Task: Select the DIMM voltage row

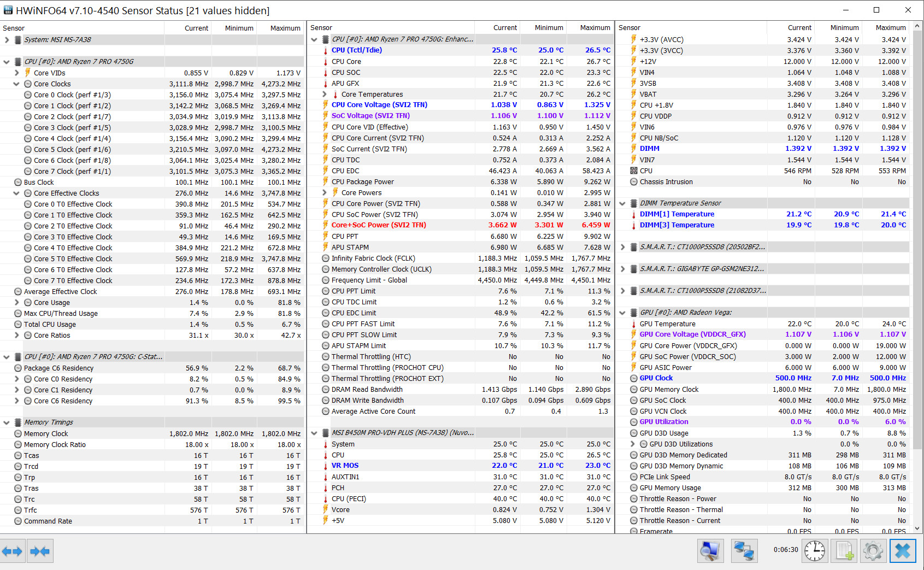Action: pyautogui.click(x=763, y=149)
